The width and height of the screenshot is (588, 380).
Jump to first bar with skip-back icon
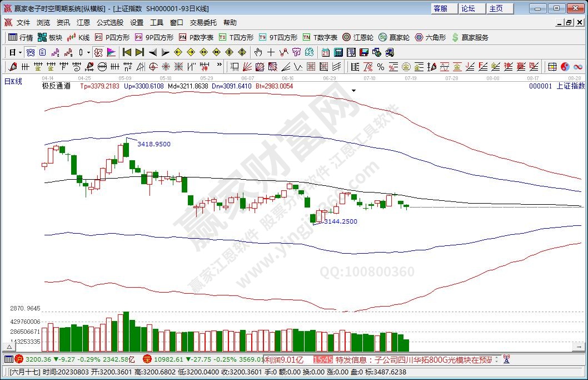coord(127,52)
